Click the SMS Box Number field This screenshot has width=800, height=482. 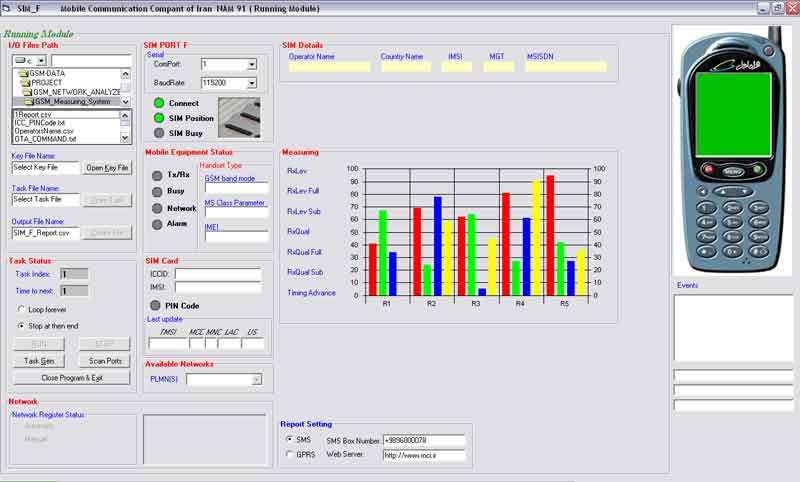pos(424,440)
